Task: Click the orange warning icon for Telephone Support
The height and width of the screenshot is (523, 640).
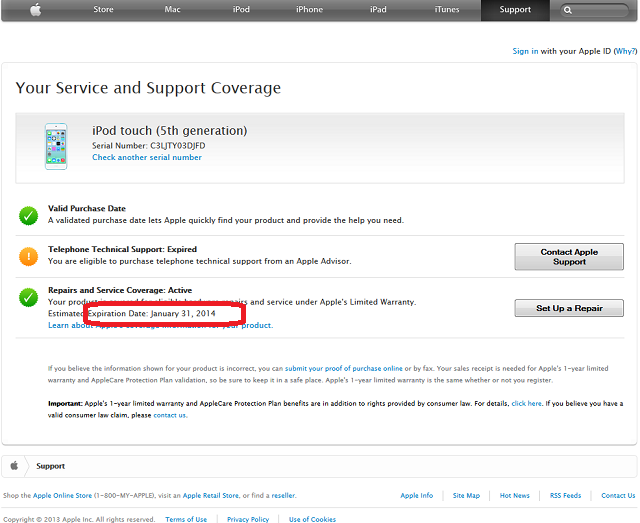Action: click(29, 256)
